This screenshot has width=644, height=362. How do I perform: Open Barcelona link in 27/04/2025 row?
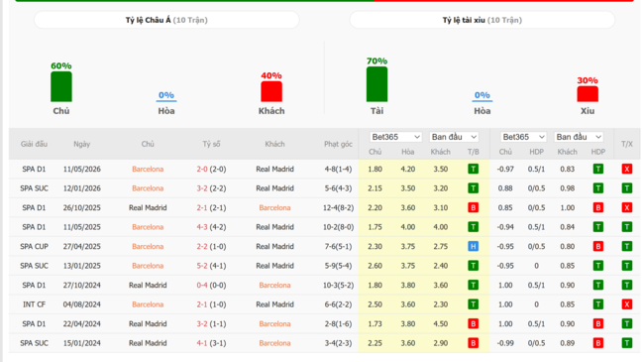[148, 246]
